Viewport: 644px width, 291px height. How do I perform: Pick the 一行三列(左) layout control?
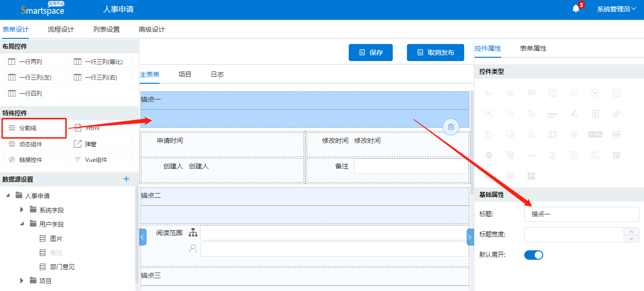(35, 77)
